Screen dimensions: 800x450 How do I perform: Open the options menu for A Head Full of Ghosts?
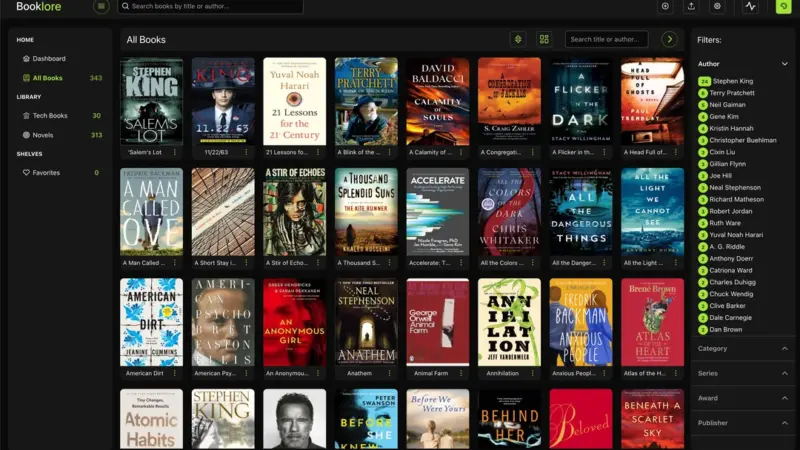click(676, 152)
